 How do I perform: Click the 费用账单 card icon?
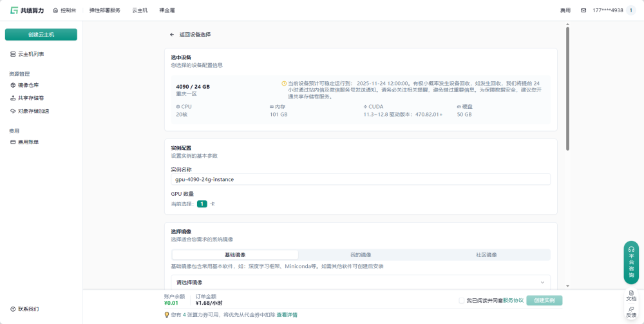(x=13, y=142)
